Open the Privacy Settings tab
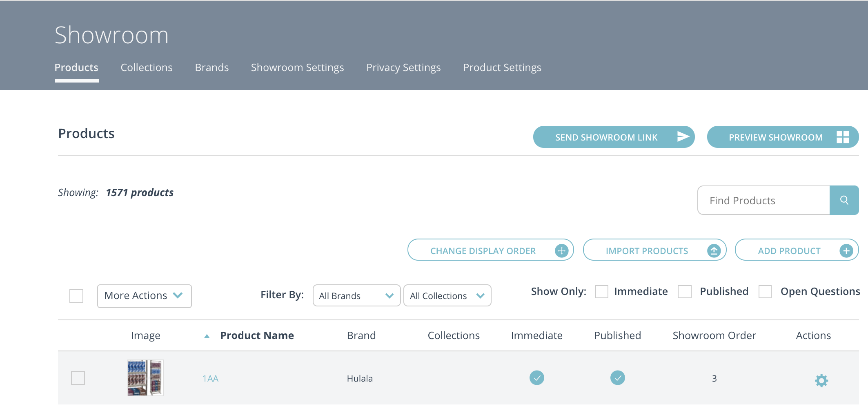The width and height of the screenshot is (868, 411). 403,67
